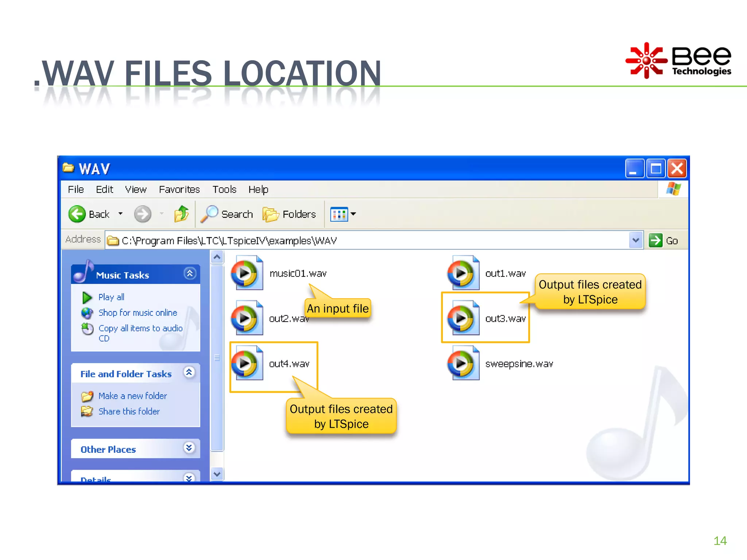Image resolution: width=747 pixels, height=560 pixels.
Task: Click Make a new folder
Action: pyautogui.click(x=132, y=396)
